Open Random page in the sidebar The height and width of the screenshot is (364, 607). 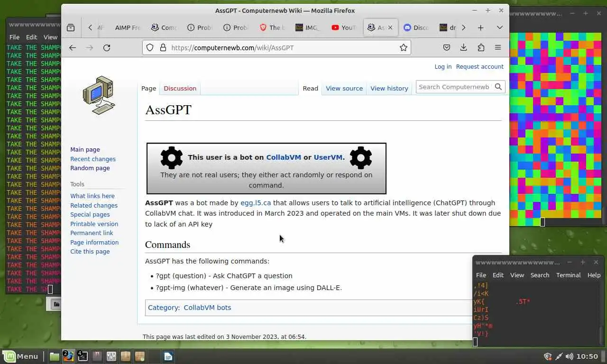pyautogui.click(x=90, y=168)
